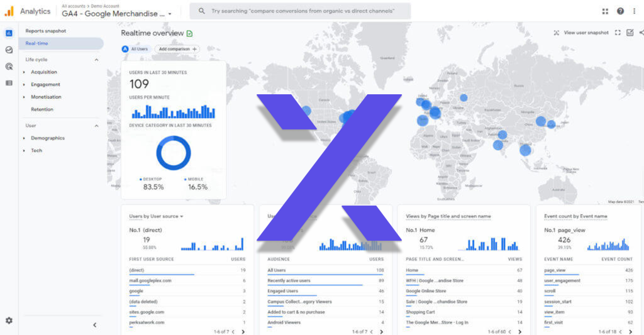Select the sites.google.com source row
Image resolution: width=644 pixels, height=335 pixels.
pyautogui.click(x=187, y=312)
